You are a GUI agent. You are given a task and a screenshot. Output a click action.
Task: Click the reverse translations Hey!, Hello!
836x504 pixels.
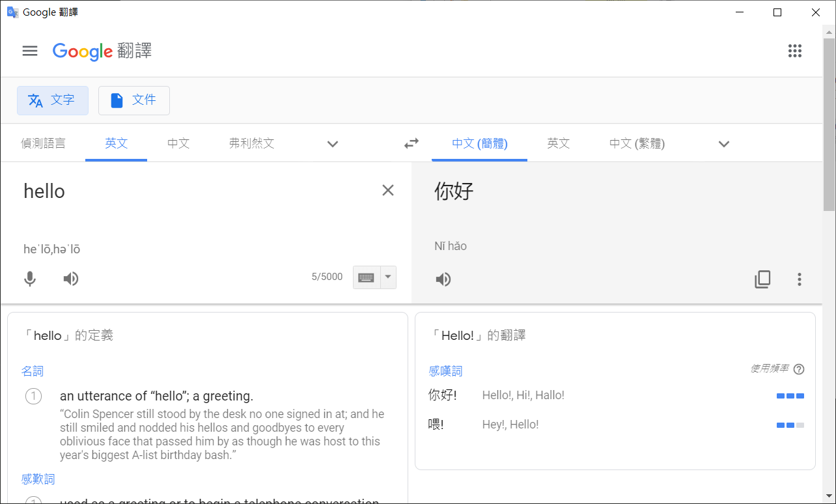click(x=510, y=425)
